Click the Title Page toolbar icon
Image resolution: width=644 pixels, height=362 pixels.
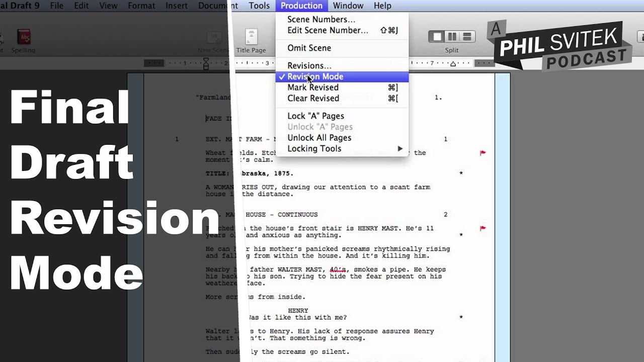coord(251,37)
